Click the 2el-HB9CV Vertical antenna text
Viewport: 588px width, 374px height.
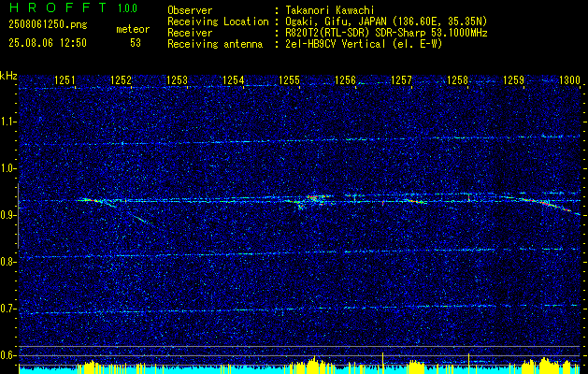click(x=364, y=44)
